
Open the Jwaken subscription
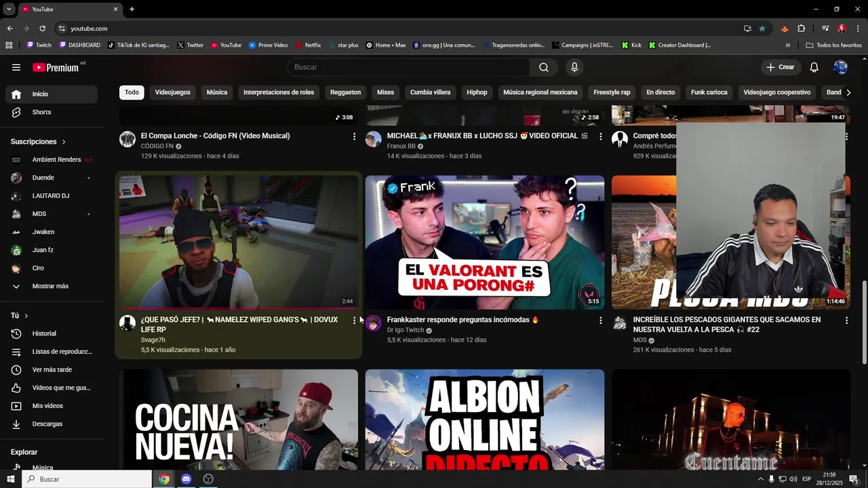click(x=52, y=232)
